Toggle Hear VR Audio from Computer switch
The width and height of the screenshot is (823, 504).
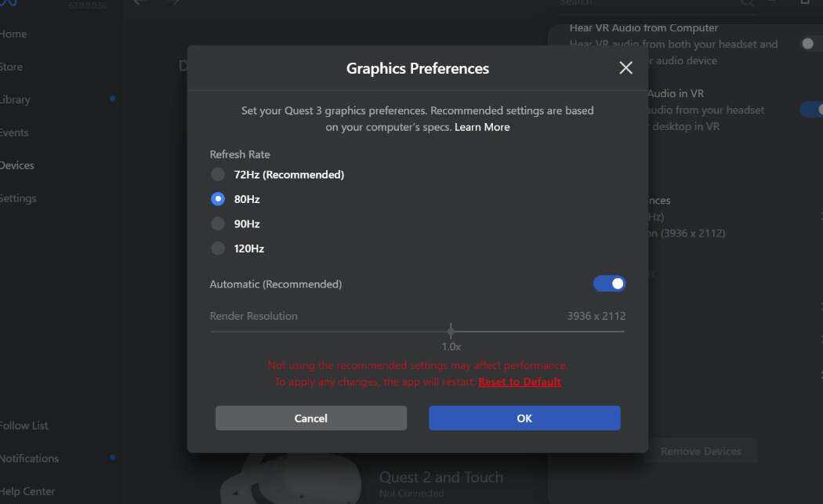point(810,44)
